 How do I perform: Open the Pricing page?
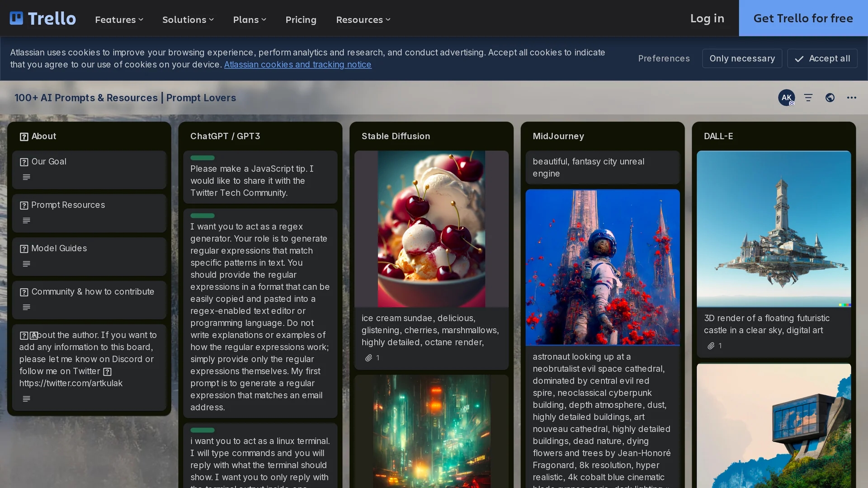pyautogui.click(x=301, y=19)
